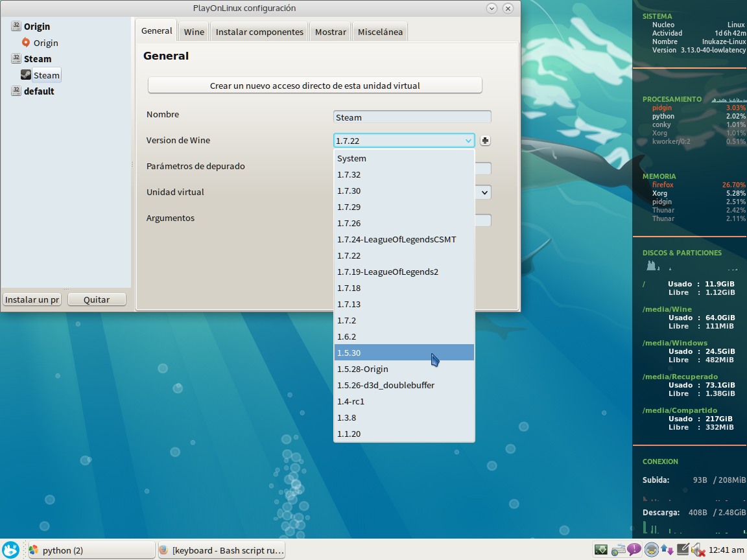This screenshot has height=560, width=747.
Task: Click the muted speaker volume icon
Action: point(698,550)
